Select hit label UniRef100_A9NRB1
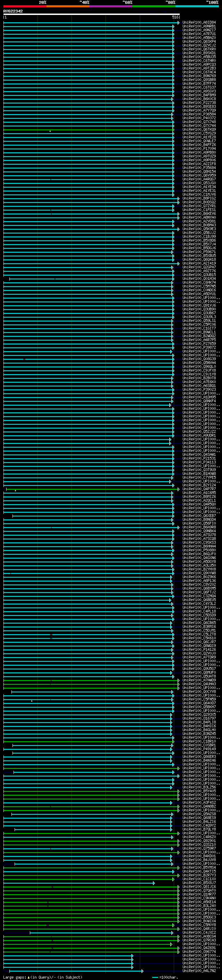Viewport: 222px width, 980px height. point(199,26)
